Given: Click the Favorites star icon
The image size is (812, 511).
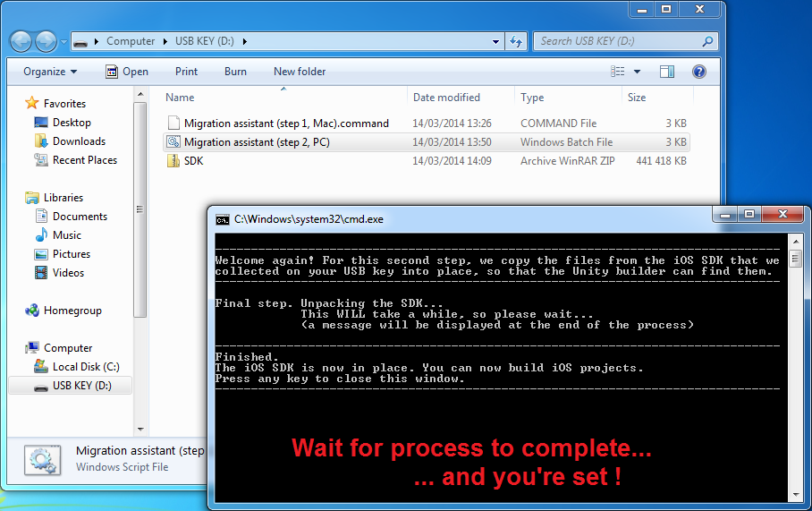Looking at the screenshot, I should pyautogui.click(x=32, y=103).
